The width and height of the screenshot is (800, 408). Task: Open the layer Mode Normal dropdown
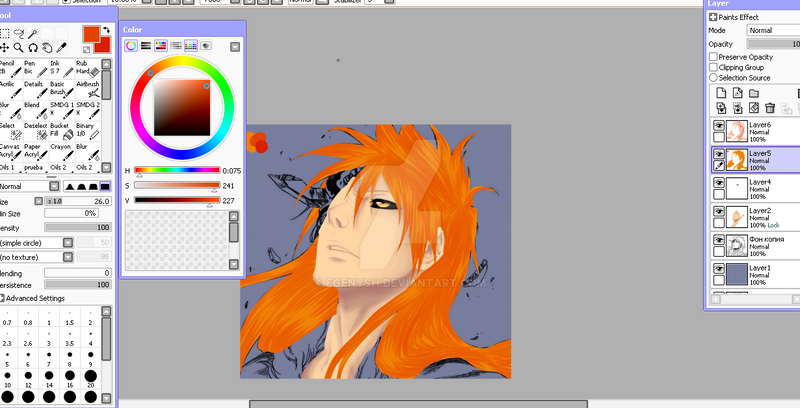point(773,30)
